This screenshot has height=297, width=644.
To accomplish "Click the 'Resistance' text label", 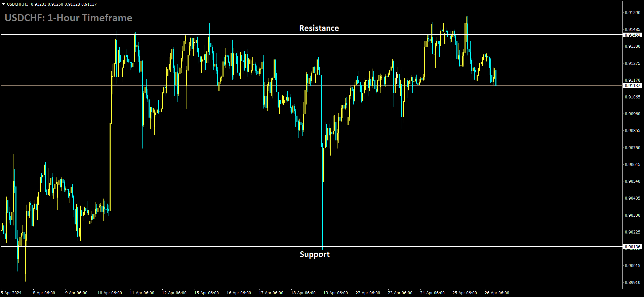I will point(319,28).
